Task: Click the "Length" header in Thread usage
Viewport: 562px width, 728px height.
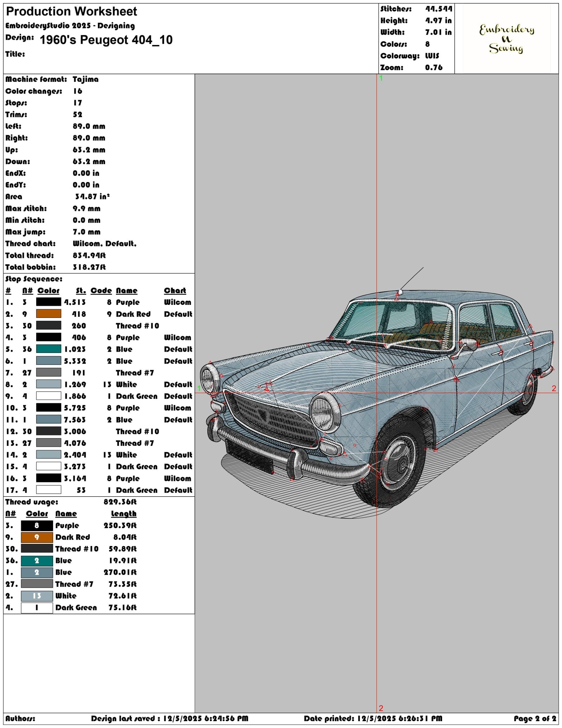Action: click(124, 514)
